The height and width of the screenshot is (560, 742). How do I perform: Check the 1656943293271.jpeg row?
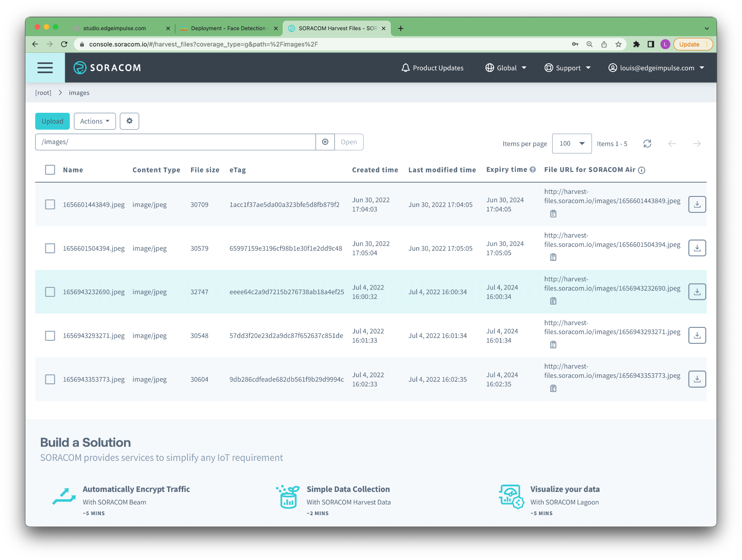point(50,336)
